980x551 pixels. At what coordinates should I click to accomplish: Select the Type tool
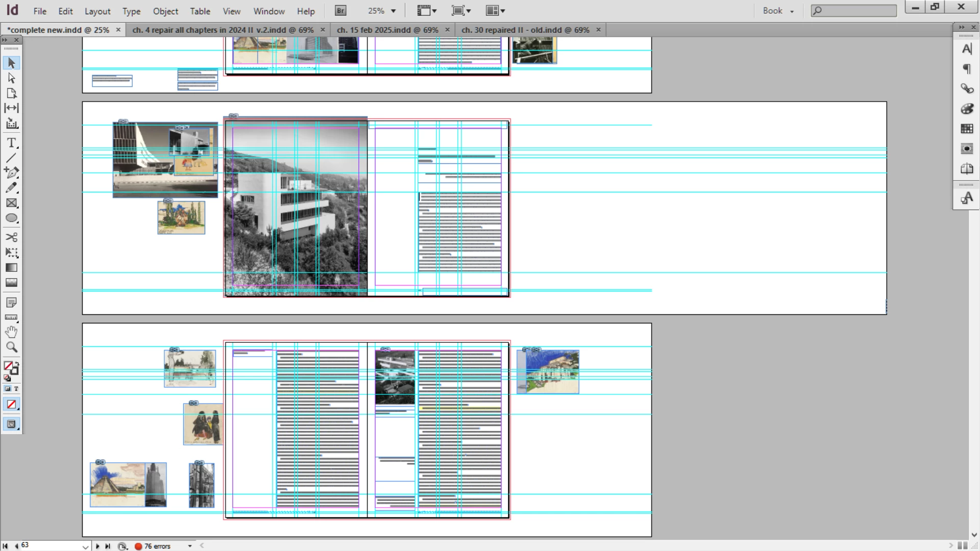(x=11, y=143)
